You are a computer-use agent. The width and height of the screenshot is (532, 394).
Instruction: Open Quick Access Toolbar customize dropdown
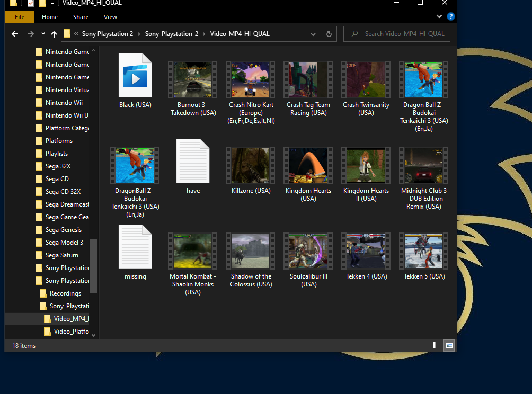(52, 3)
